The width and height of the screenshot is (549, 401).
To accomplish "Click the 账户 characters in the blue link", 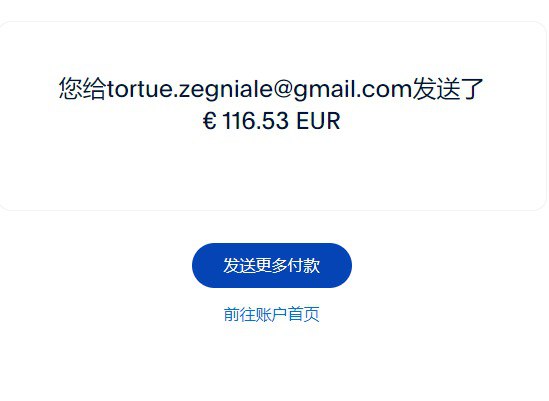I will coord(272,314).
